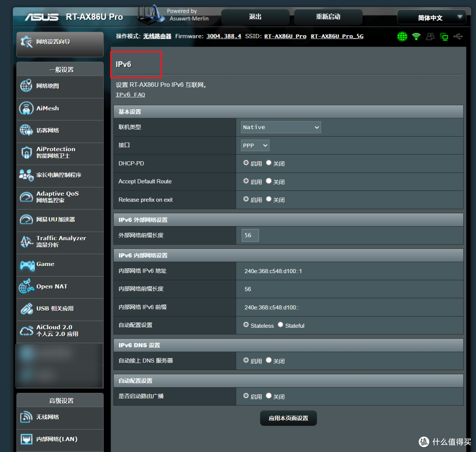Click the Adaptive QoS gauge icon
The height and width of the screenshot is (452, 476).
click(26, 197)
